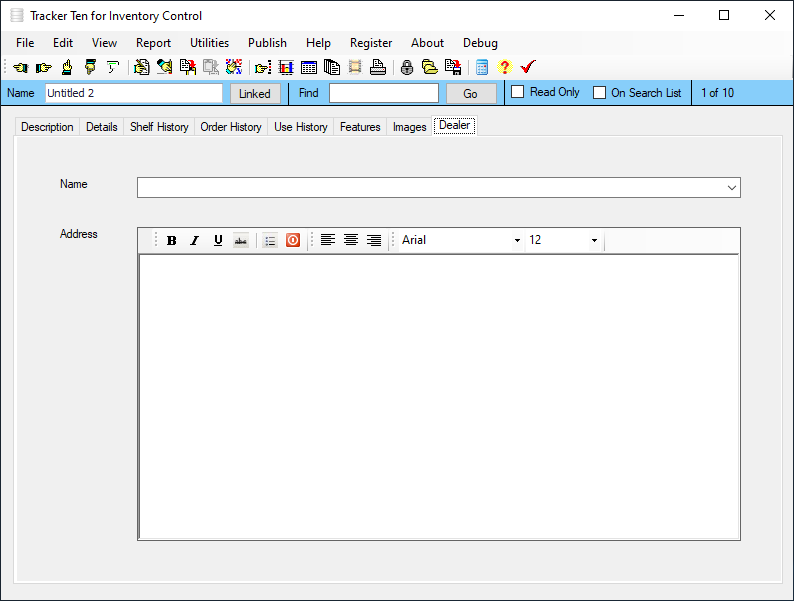Click the hand with pencil edit icon

point(165,67)
